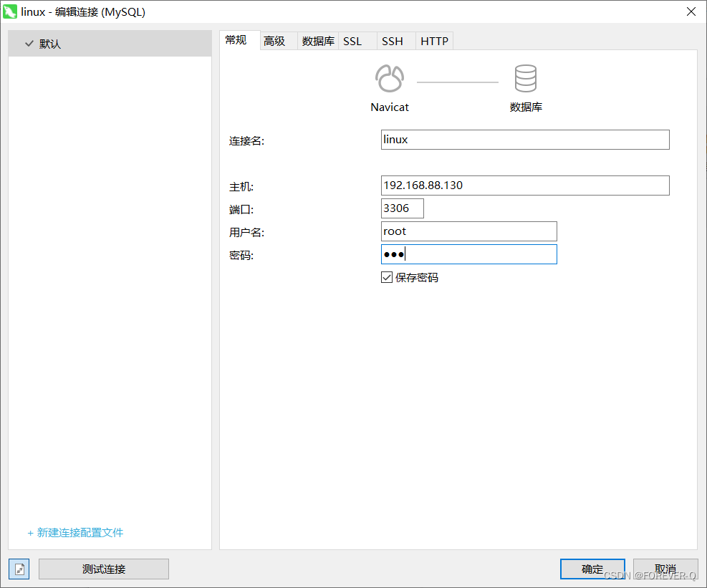
Task: Open the 高级 tab
Action: pos(278,41)
